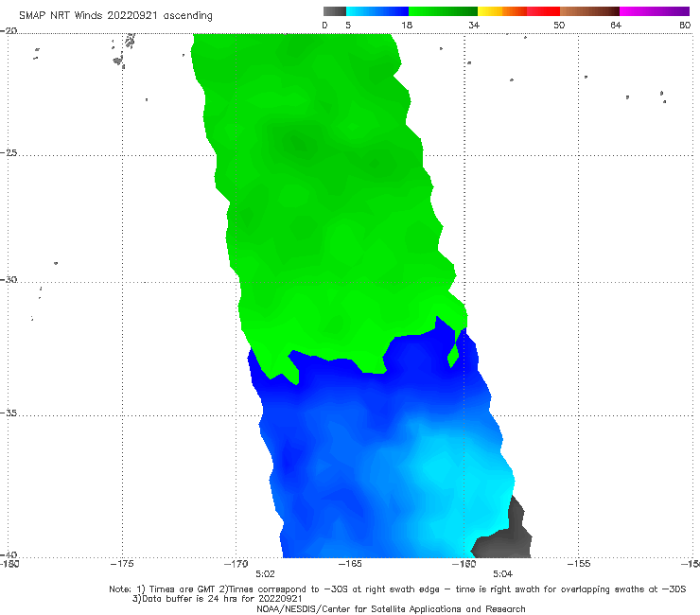This screenshot has height=615, width=700.
Task: Click the NOAA/NESDIS credit line
Action: [391, 609]
